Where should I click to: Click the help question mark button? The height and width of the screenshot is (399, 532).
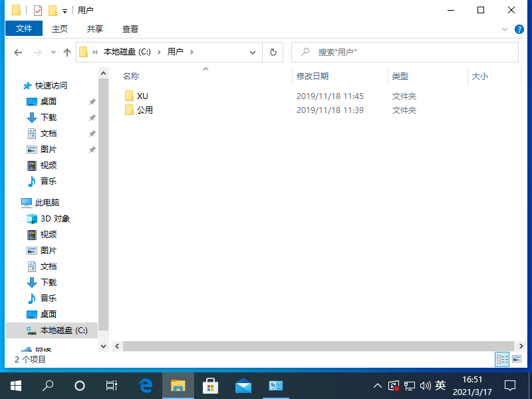(519, 29)
